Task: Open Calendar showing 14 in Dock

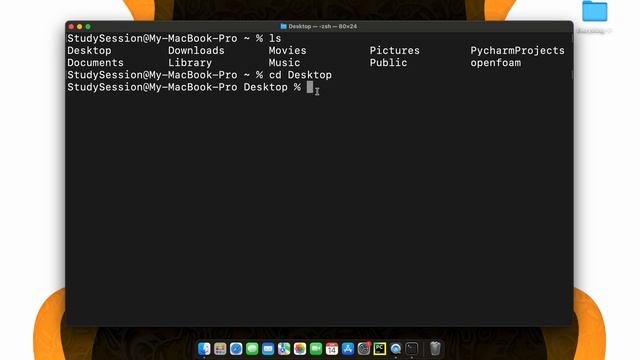Action: (x=332, y=349)
